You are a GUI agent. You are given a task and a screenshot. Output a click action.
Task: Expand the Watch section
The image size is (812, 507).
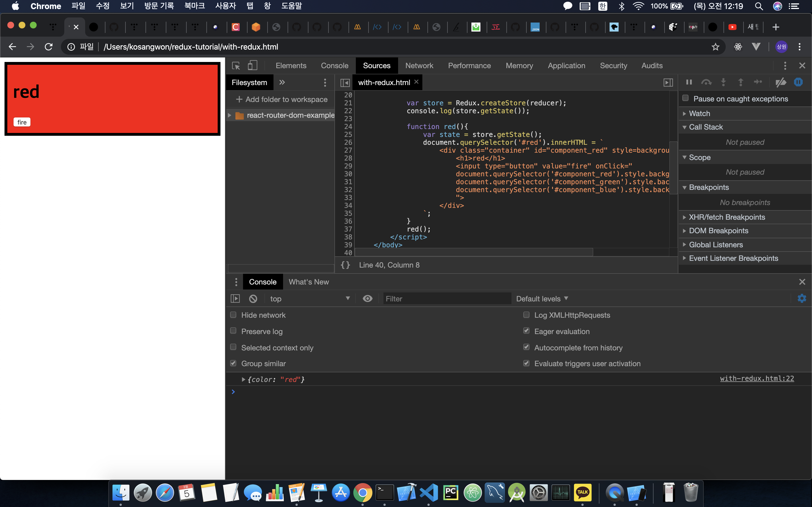[699, 113]
